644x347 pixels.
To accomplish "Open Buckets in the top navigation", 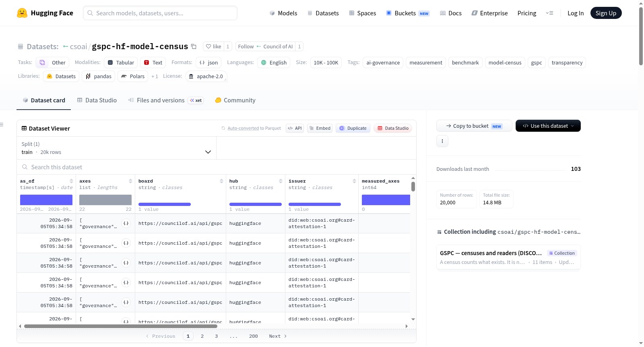I will (408, 13).
